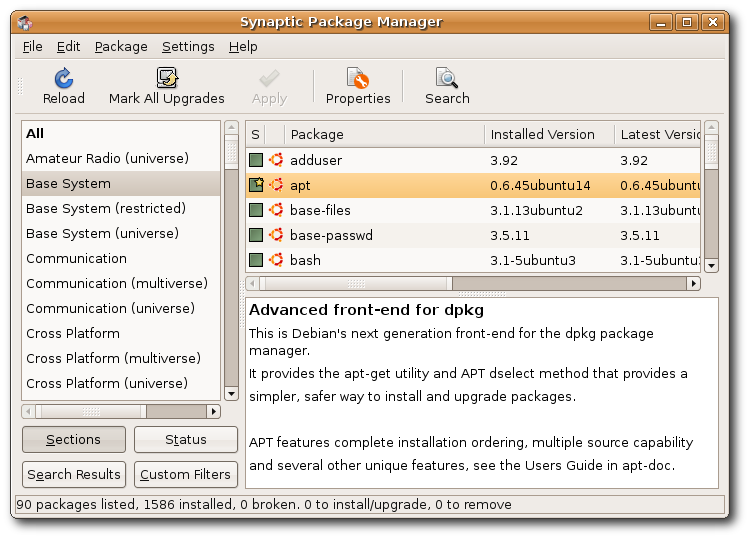Click the Reload toolbar icon
The width and height of the screenshot is (750, 539).
pos(63,79)
